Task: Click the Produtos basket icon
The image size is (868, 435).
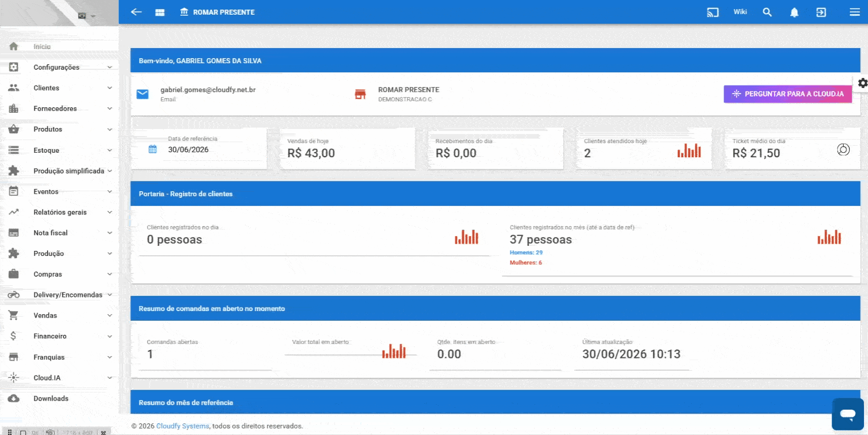Action: coord(14,129)
